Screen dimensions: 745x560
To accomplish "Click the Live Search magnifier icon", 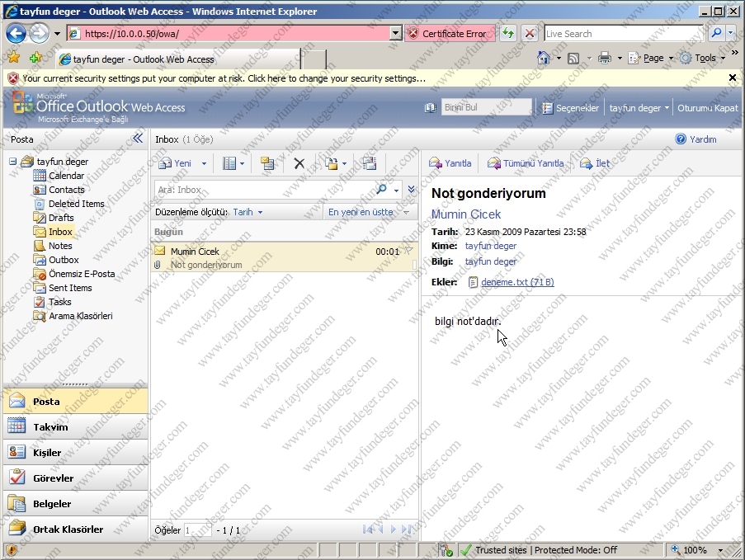I will pyautogui.click(x=716, y=33).
